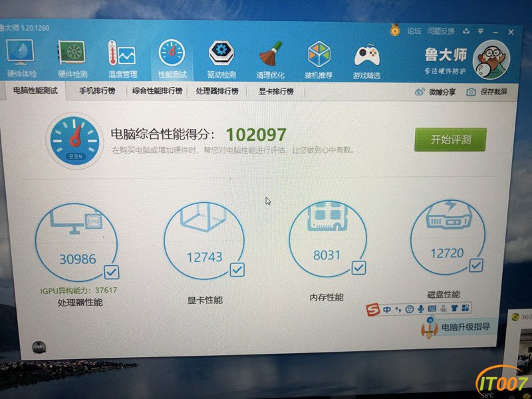Click the 显卡性能 label
This screenshot has height=399, width=532.
[x=205, y=300]
